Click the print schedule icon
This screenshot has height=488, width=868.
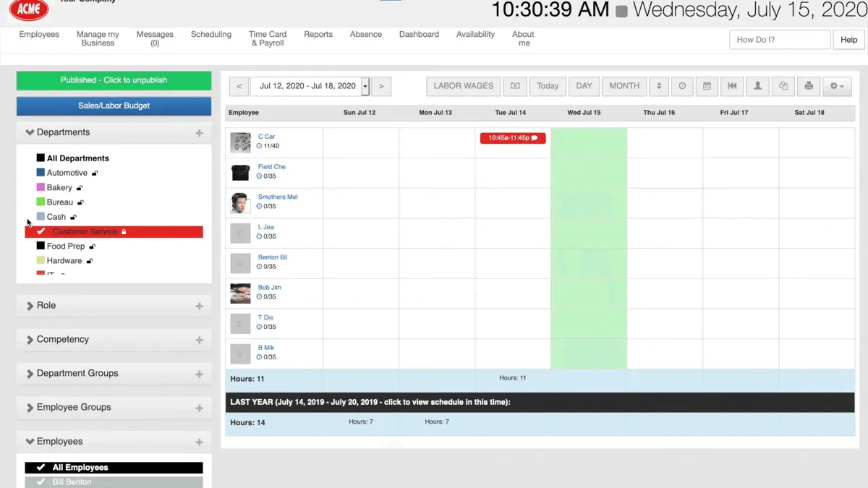coord(809,86)
